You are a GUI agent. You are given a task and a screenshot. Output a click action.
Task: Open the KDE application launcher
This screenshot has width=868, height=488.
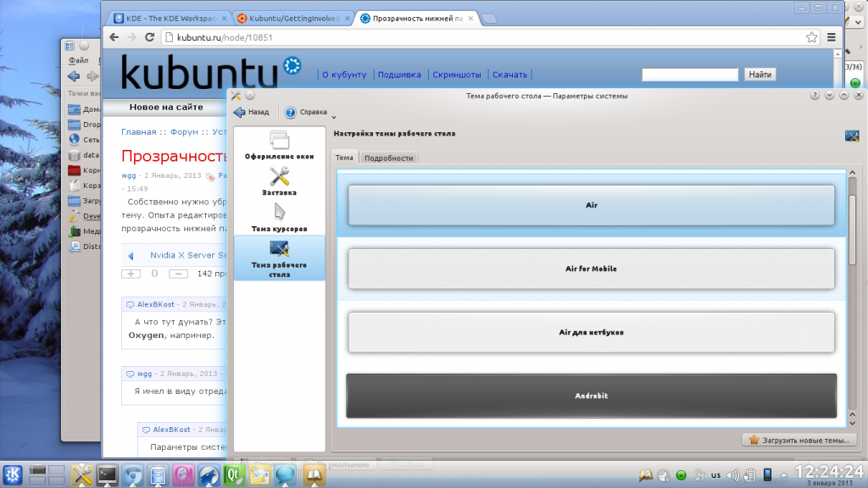[x=13, y=474]
